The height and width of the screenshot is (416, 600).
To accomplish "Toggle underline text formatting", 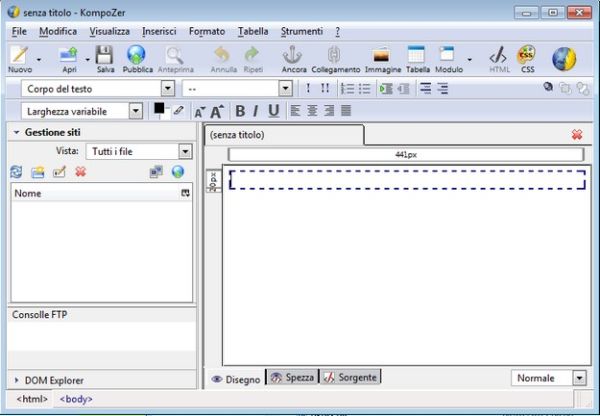I will 273,110.
